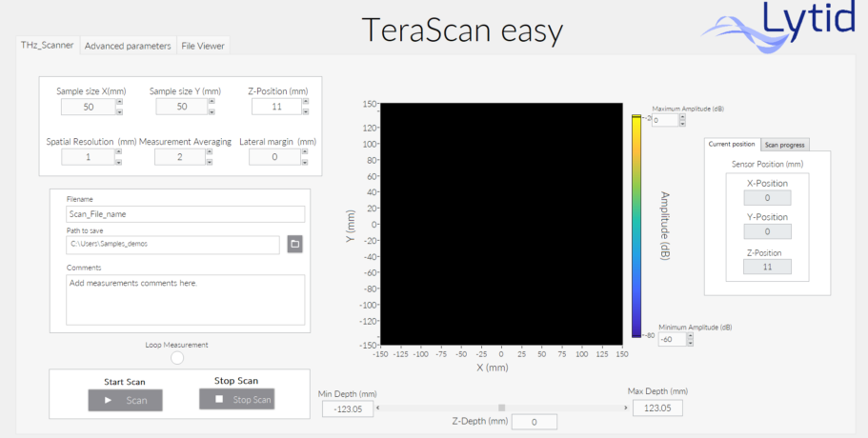Click the Filename input field
Image resolution: width=868 pixels, height=438 pixels.
click(x=186, y=214)
